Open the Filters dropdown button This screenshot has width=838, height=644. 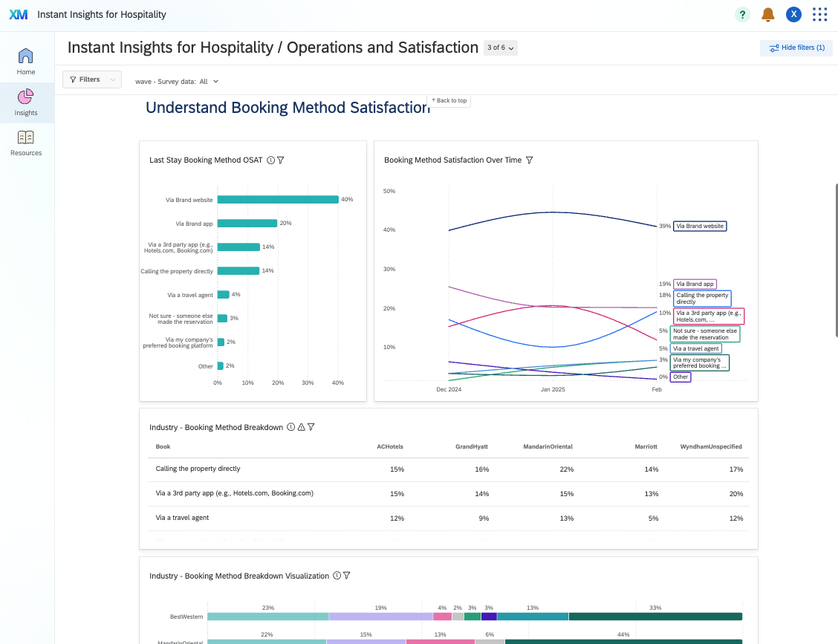(92, 79)
